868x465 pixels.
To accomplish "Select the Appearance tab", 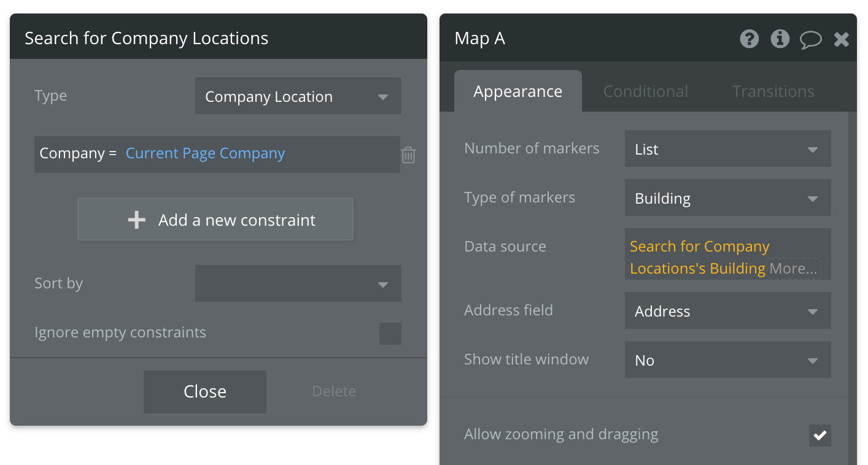I will click(517, 91).
